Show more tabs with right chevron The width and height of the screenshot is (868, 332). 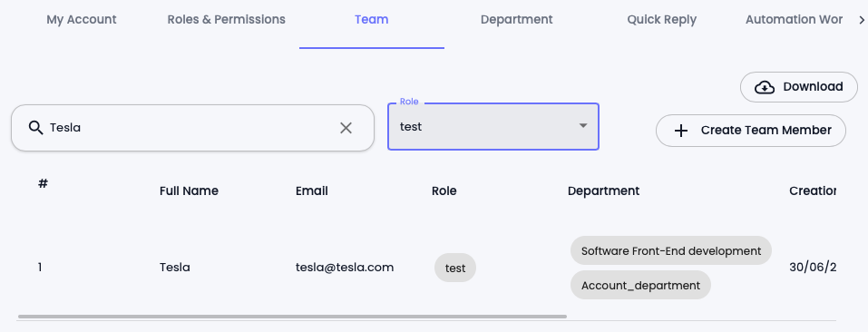pos(861,20)
